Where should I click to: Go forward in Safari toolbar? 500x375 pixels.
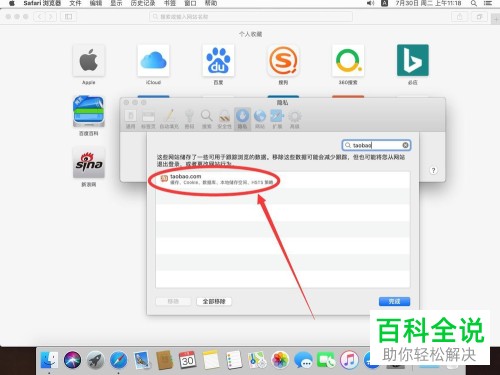click(51, 16)
